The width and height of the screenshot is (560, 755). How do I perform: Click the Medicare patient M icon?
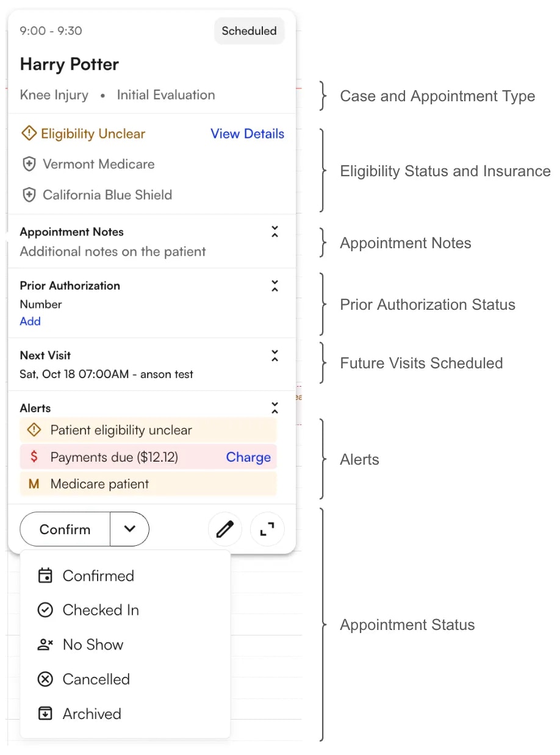(x=34, y=484)
